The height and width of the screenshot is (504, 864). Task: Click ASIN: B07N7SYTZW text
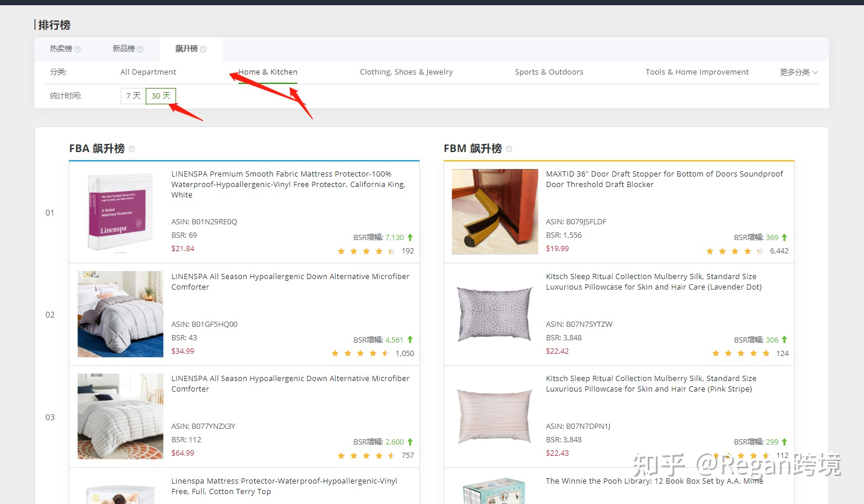579,325
